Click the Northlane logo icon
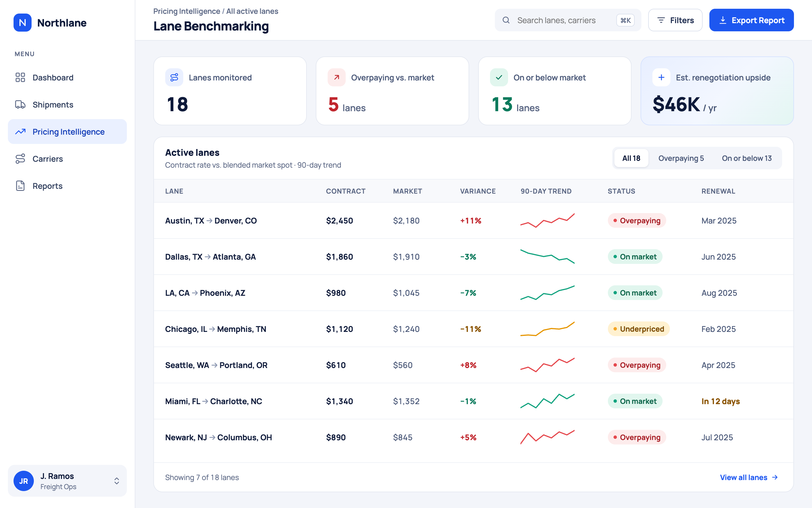 [23, 23]
